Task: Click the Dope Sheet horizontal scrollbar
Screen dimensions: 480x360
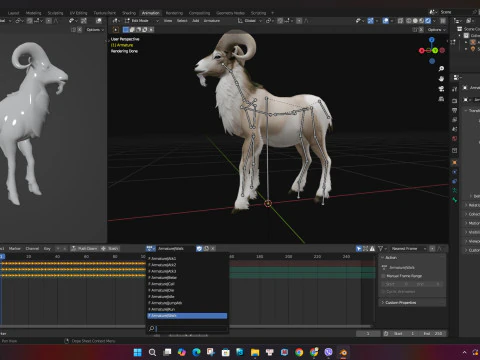Action: point(186,326)
